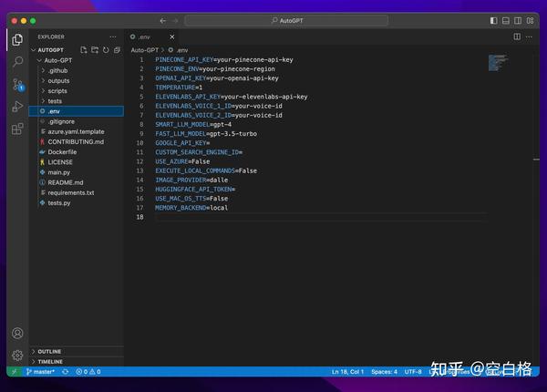Click UTF-8 encoding in status bar
Viewport: 547px width, 392px height.
tap(413, 372)
